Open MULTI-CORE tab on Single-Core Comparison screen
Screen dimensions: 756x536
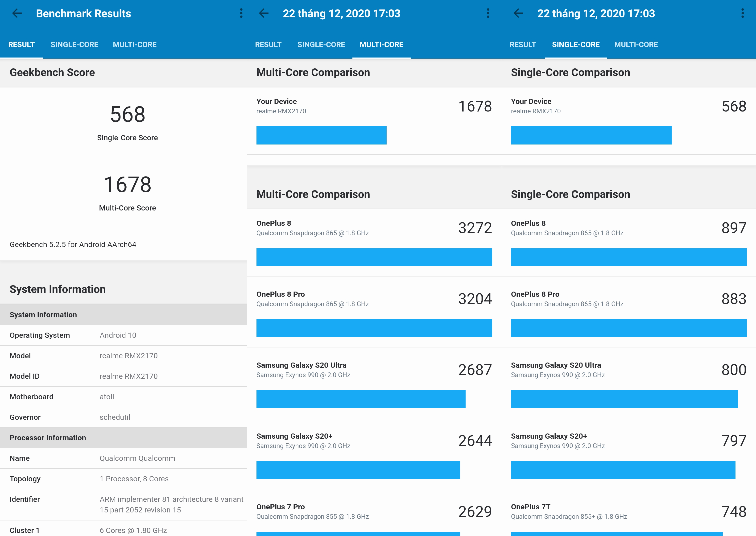pos(636,45)
